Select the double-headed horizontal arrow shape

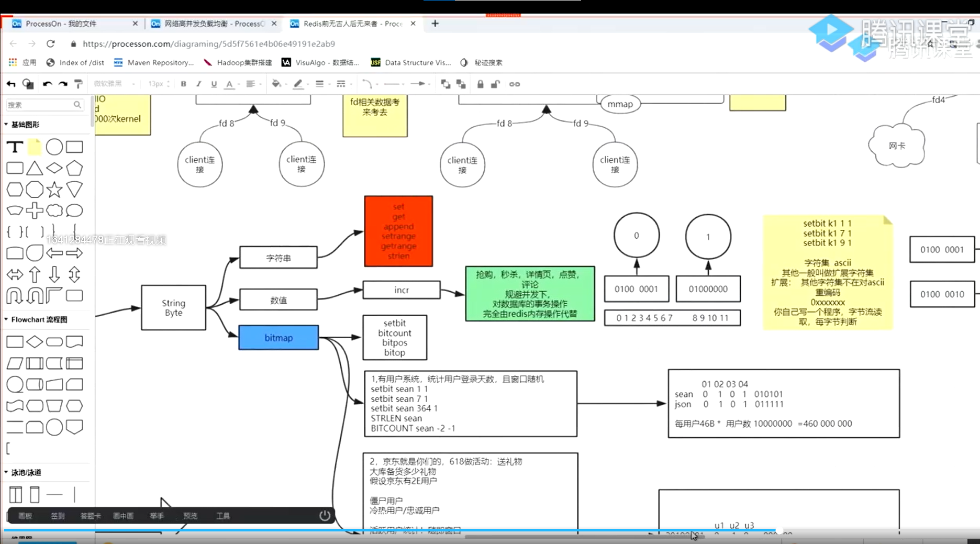pyautogui.click(x=15, y=274)
